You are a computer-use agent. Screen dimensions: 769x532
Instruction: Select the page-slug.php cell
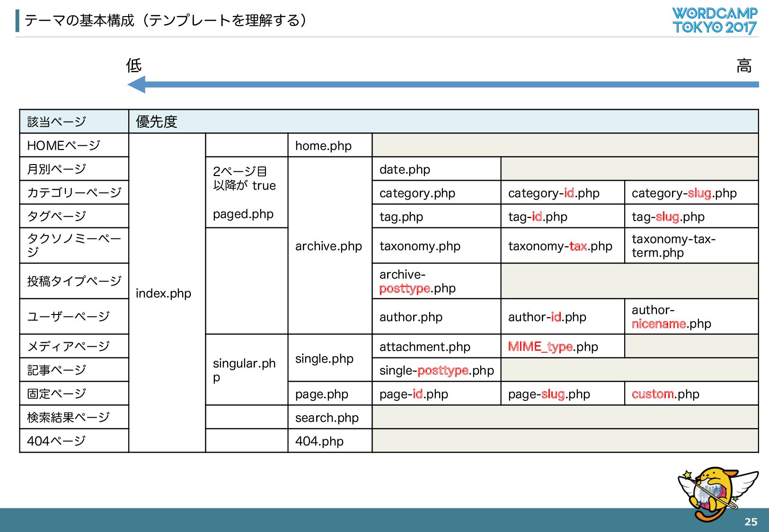[563, 393]
